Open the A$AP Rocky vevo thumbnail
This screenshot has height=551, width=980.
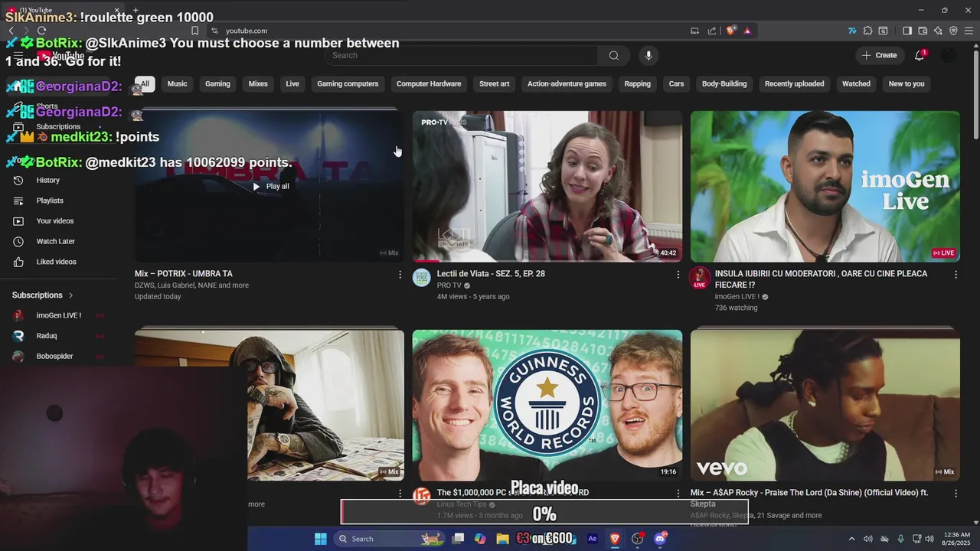[x=825, y=406]
